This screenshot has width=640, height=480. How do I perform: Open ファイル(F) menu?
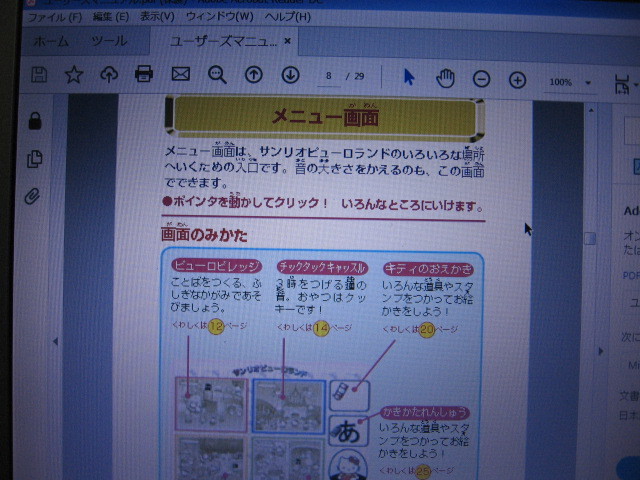click(x=55, y=17)
